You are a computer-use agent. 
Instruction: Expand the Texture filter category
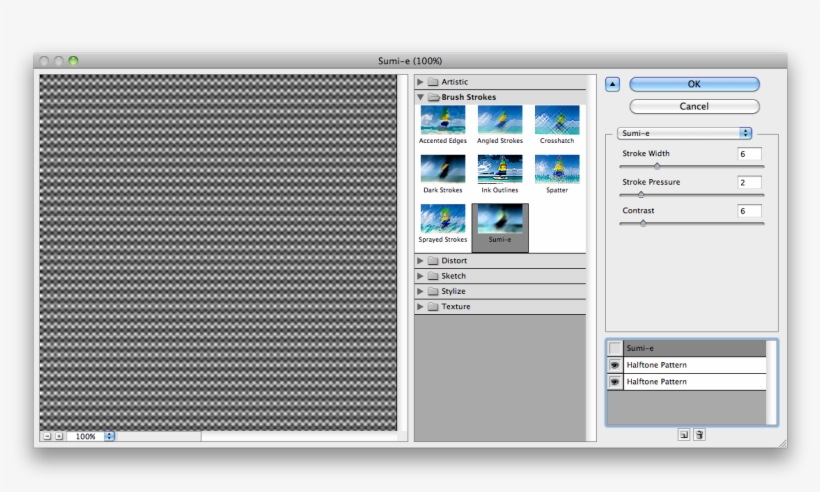(x=420, y=306)
